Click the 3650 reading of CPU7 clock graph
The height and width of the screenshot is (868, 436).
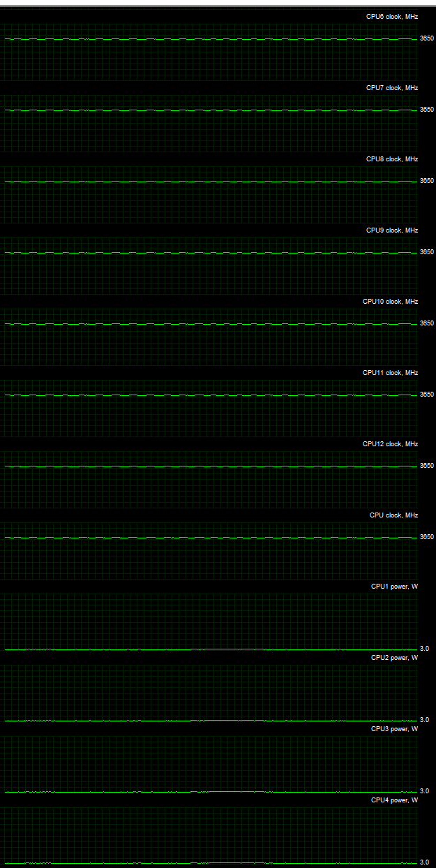point(427,110)
